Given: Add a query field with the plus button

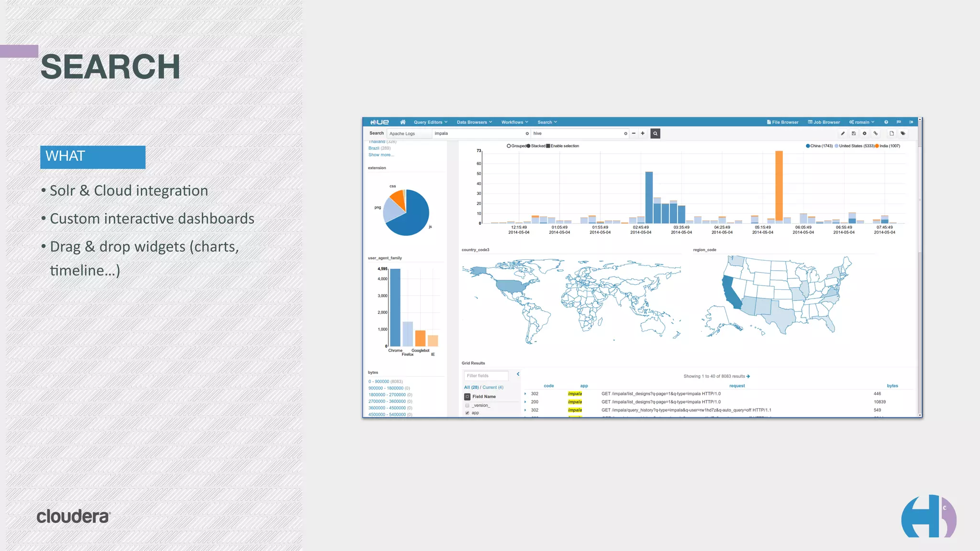Looking at the screenshot, I should 643,133.
